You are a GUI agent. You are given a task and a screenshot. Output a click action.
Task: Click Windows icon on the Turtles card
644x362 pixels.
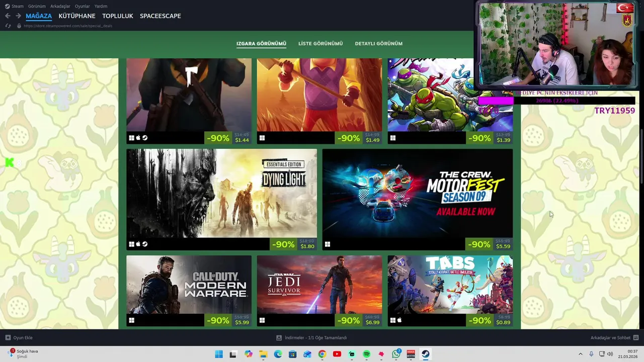pos(392,138)
